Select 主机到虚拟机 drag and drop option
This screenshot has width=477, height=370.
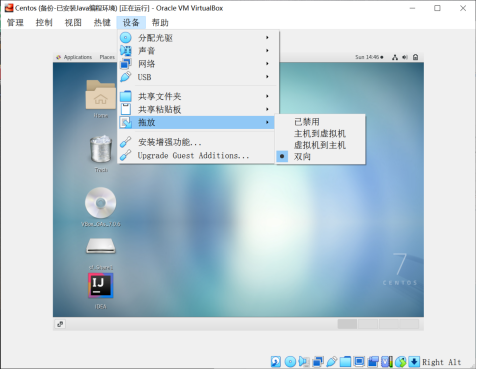coord(320,133)
